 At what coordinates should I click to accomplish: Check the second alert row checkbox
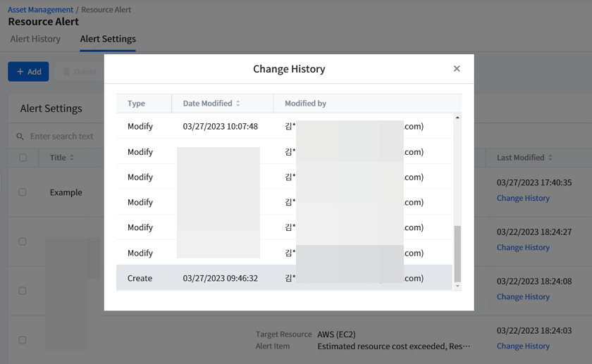(23, 241)
